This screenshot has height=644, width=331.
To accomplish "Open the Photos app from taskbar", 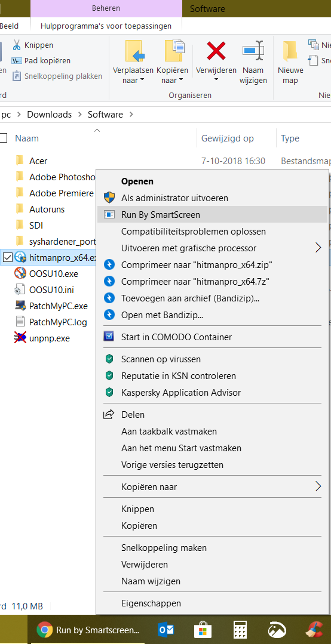I will [278, 630].
